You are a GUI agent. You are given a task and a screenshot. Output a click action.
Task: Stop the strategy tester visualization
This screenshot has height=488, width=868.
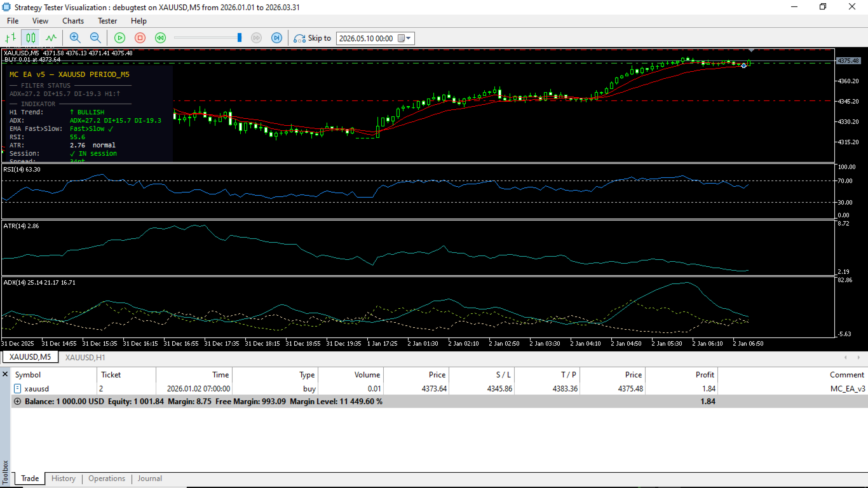point(140,38)
